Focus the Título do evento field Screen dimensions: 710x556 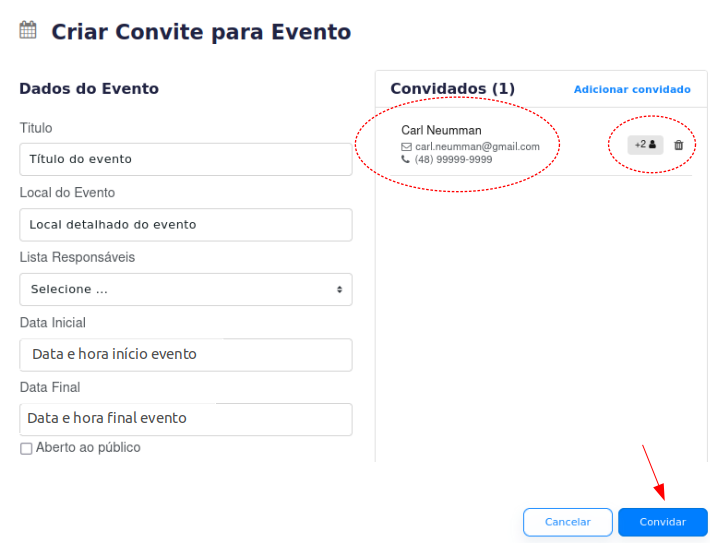click(186, 159)
